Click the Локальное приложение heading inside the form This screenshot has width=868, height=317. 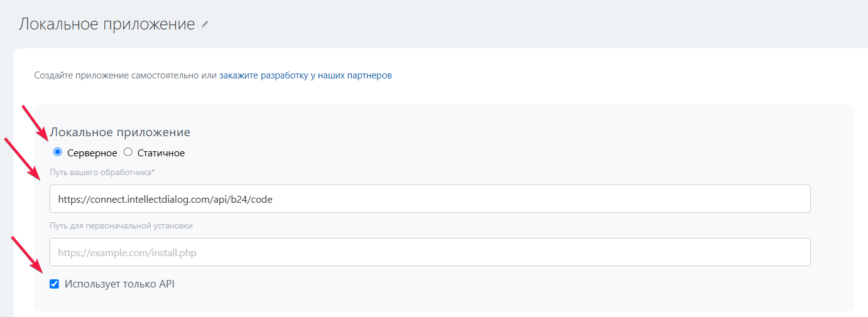point(120,132)
